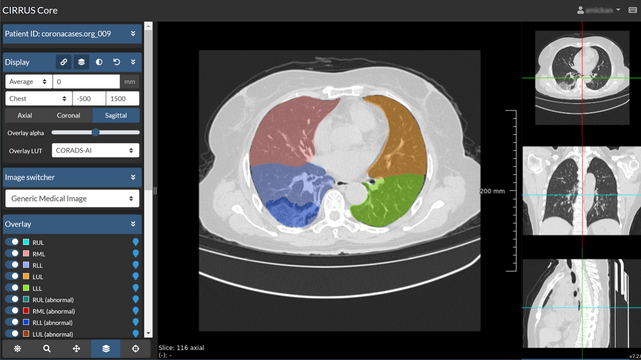Click the layers icon in Display header

(81, 62)
